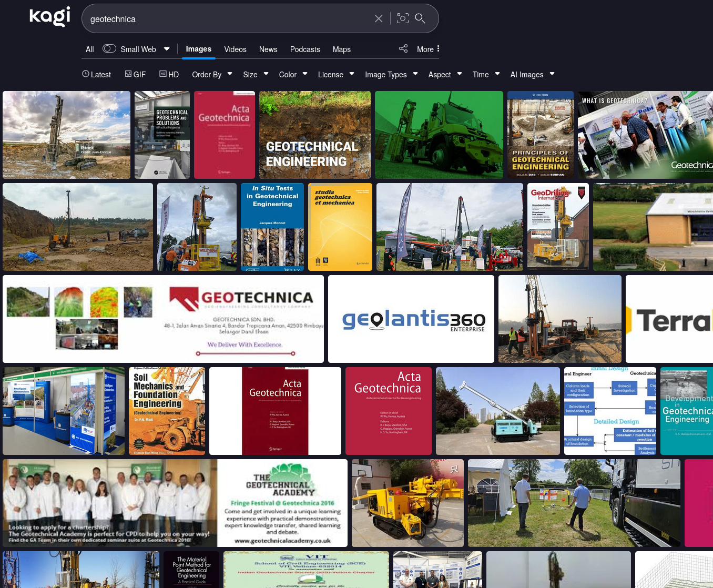This screenshot has height=588, width=713.
Task: Start search using the magnifying glass icon
Action: pos(420,18)
